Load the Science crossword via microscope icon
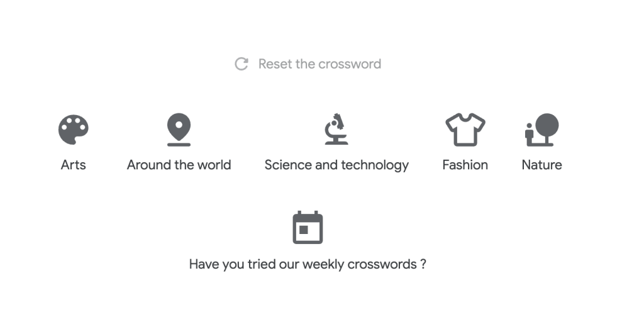The height and width of the screenshot is (312, 644). click(336, 129)
